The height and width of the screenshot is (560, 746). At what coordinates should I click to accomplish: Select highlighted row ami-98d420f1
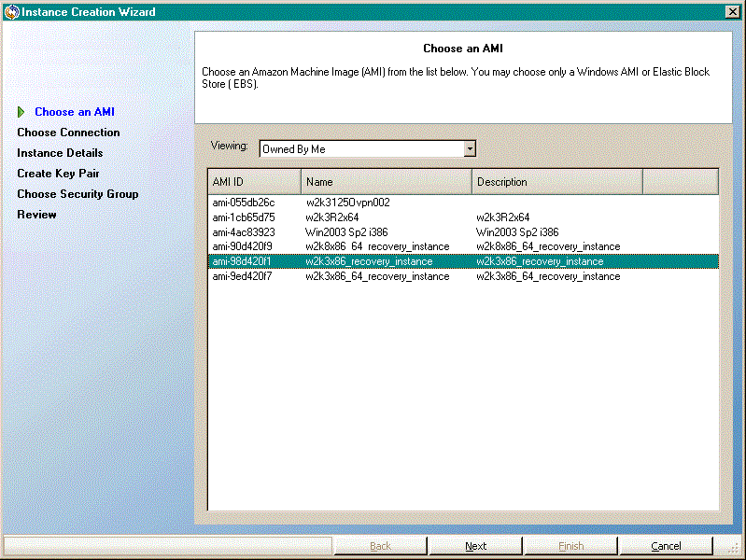[463, 261]
